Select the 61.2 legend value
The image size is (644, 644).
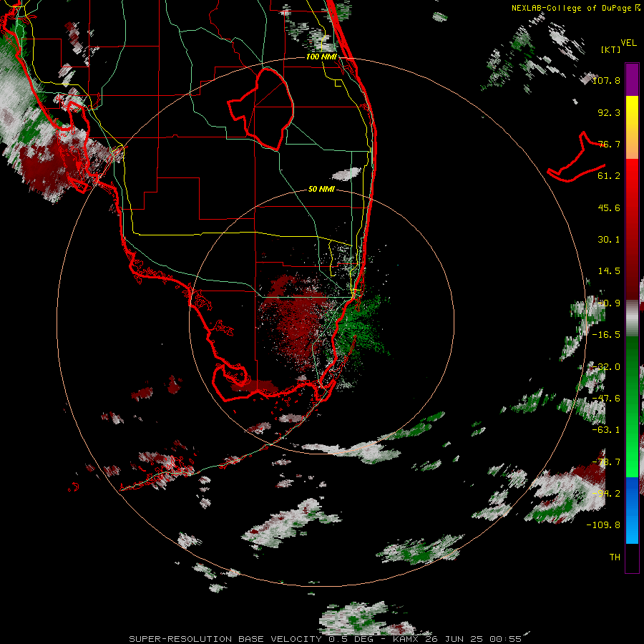(x=609, y=176)
